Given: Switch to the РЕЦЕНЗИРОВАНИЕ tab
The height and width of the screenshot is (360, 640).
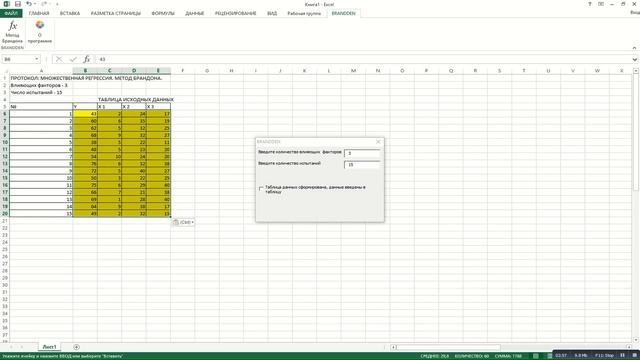Looking at the screenshot, I should 236,13.
